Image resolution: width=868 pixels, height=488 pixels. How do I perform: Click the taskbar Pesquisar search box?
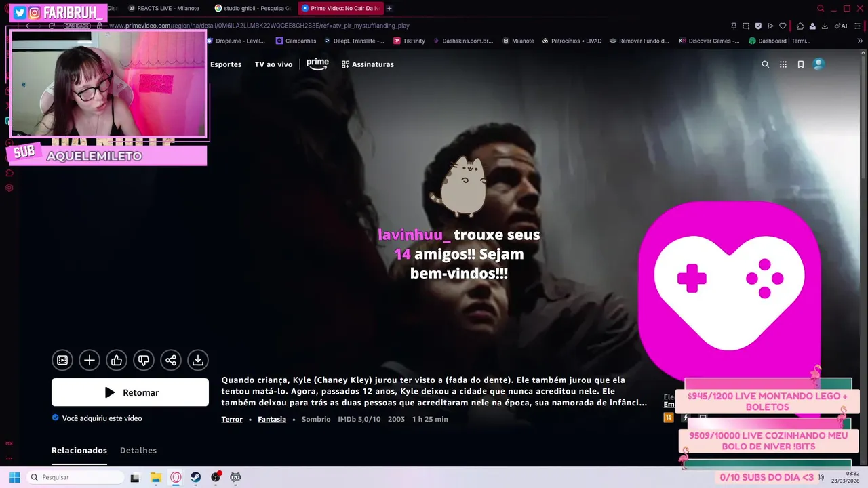point(75,477)
